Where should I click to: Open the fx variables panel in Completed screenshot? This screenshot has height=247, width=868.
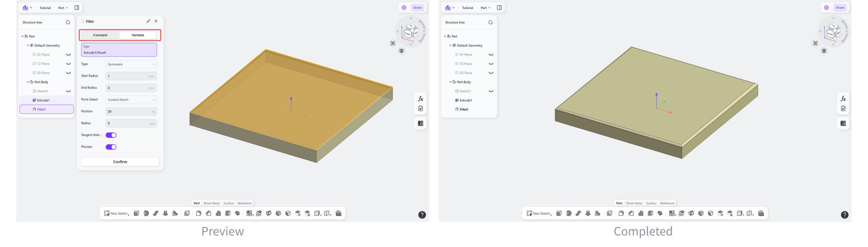(843, 99)
